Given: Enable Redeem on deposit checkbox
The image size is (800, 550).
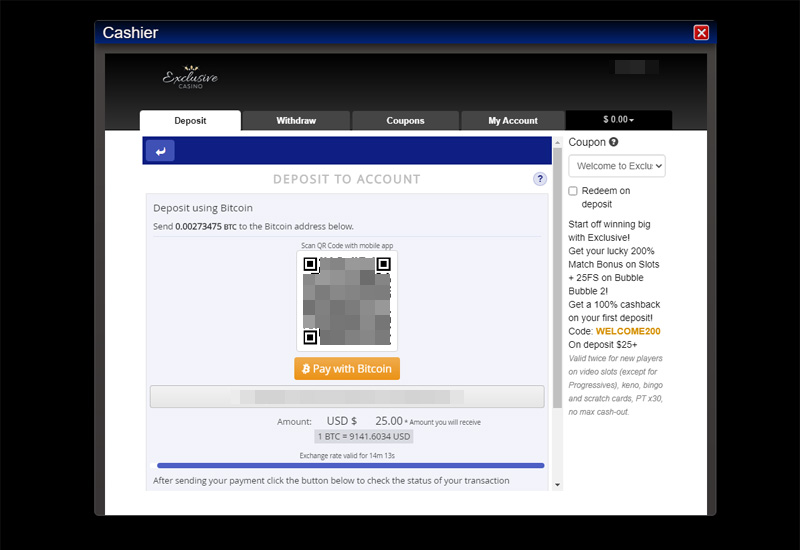Looking at the screenshot, I should tap(573, 191).
